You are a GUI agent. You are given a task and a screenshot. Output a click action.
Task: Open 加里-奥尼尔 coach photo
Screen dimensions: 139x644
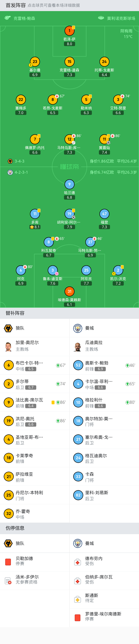pyautogui.click(x=9, y=347)
